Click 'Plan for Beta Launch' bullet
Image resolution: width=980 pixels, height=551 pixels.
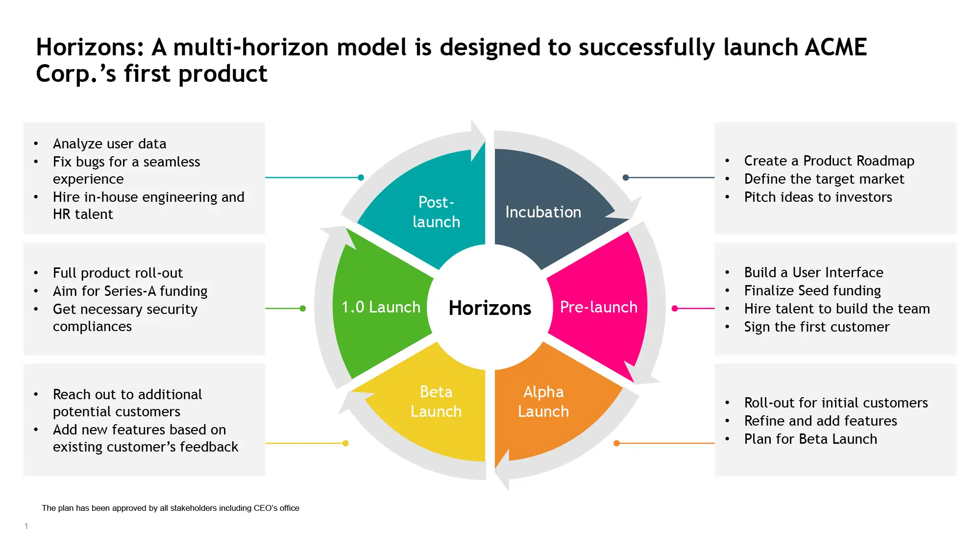(x=810, y=439)
